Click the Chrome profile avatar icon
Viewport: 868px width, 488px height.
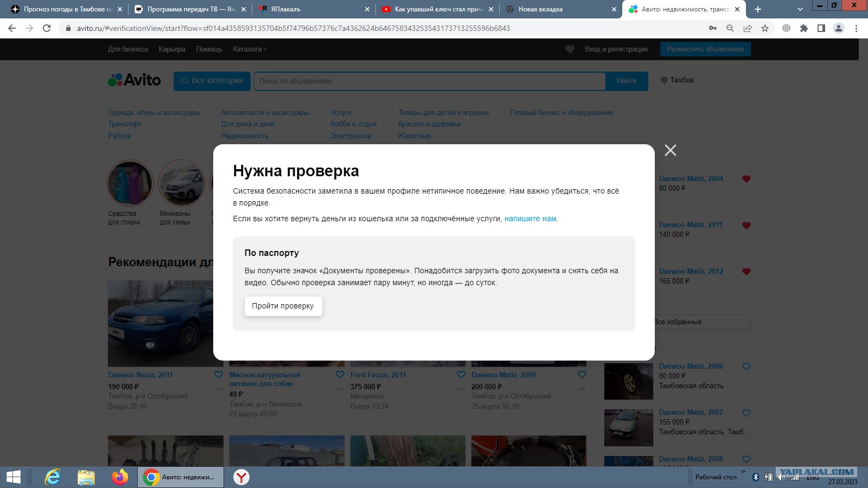[838, 28]
